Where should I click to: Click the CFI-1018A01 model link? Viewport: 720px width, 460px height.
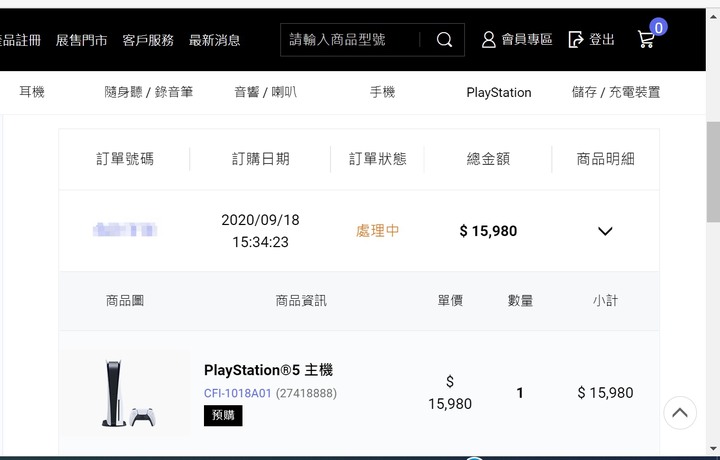click(237, 393)
